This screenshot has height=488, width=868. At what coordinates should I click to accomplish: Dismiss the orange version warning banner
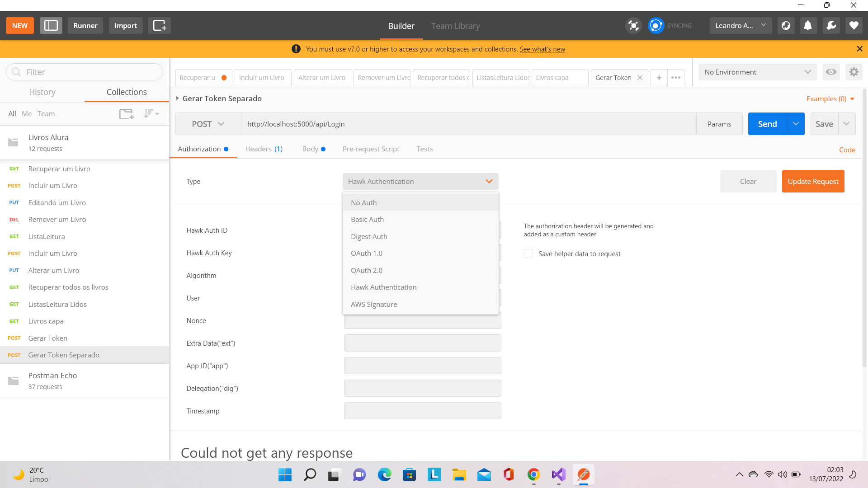click(859, 49)
